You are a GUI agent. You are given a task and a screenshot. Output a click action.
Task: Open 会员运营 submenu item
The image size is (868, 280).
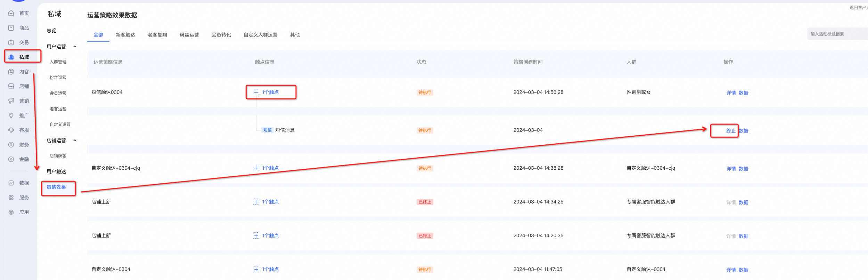[58, 93]
